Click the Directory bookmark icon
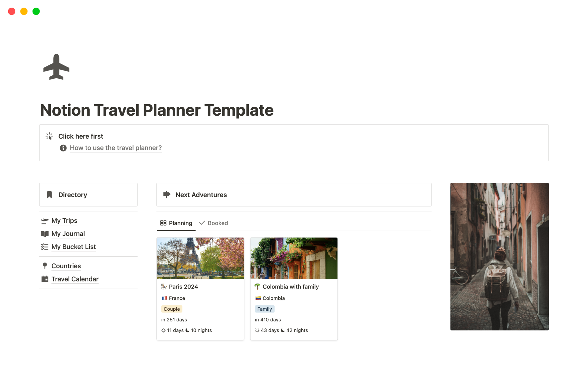 coord(49,195)
